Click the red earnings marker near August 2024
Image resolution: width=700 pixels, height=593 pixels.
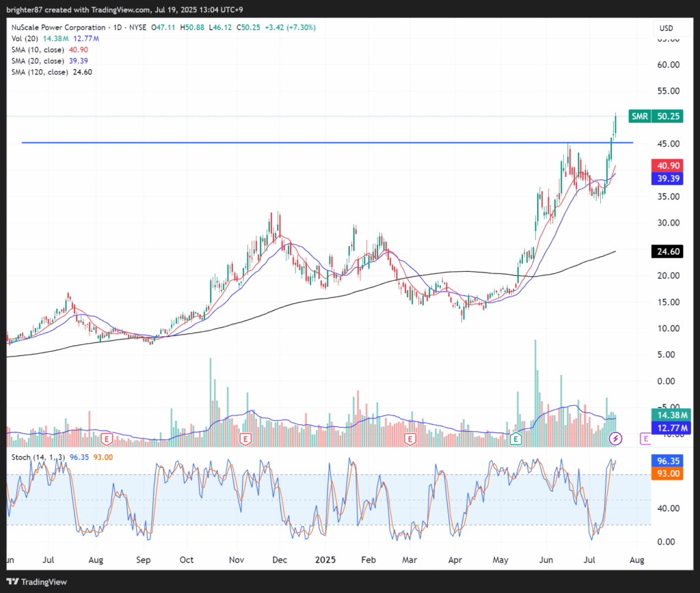[x=106, y=439]
